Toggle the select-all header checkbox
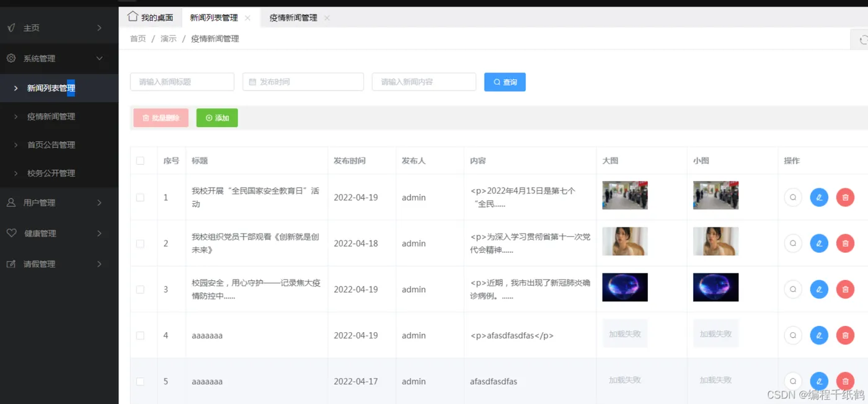Image resolution: width=868 pixels, height=404 pixels. point(140,160)
